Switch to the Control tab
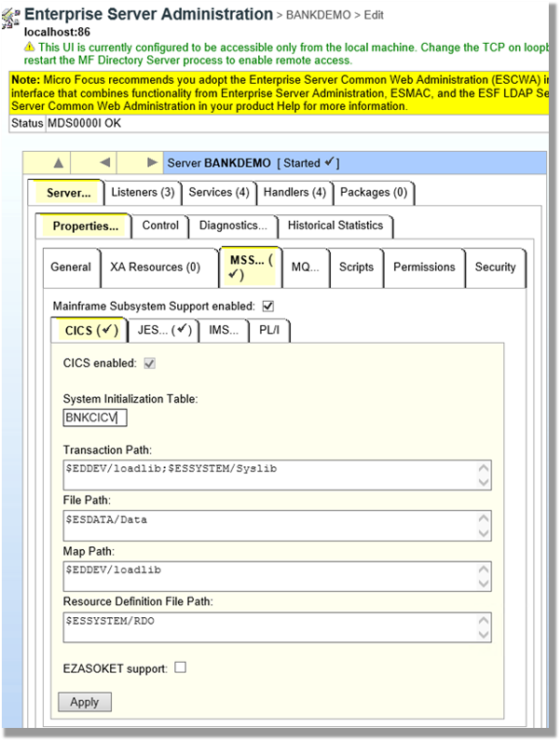Viewport: 560px width, 741px height. point(160,226)
